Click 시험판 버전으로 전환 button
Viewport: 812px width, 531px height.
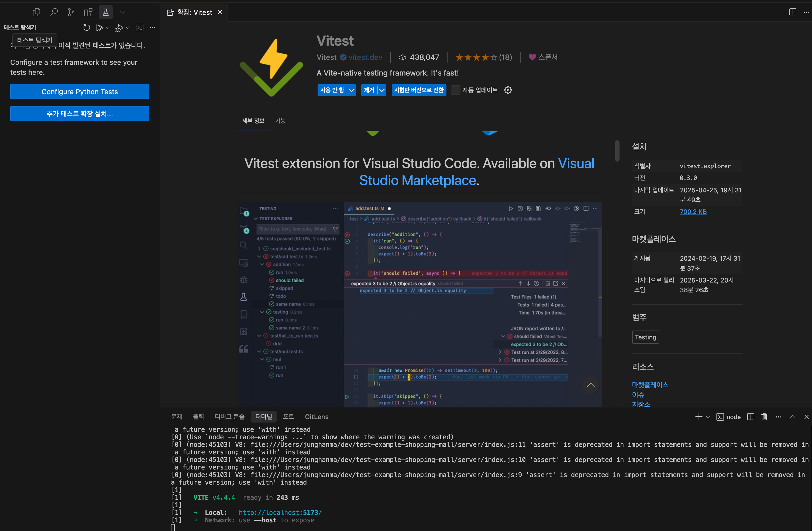tap(419, 90)
